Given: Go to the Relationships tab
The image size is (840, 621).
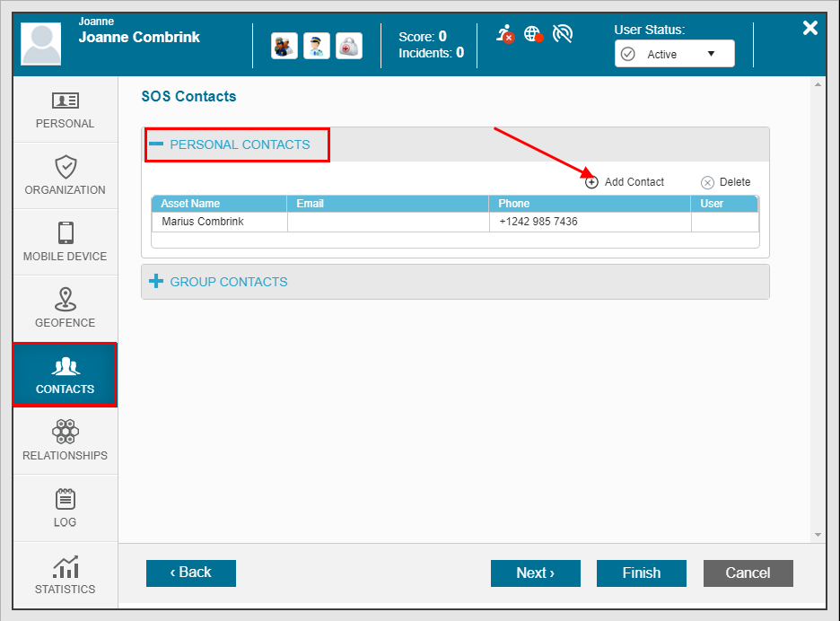Looking at the screenshot, I should click(65, 441).
